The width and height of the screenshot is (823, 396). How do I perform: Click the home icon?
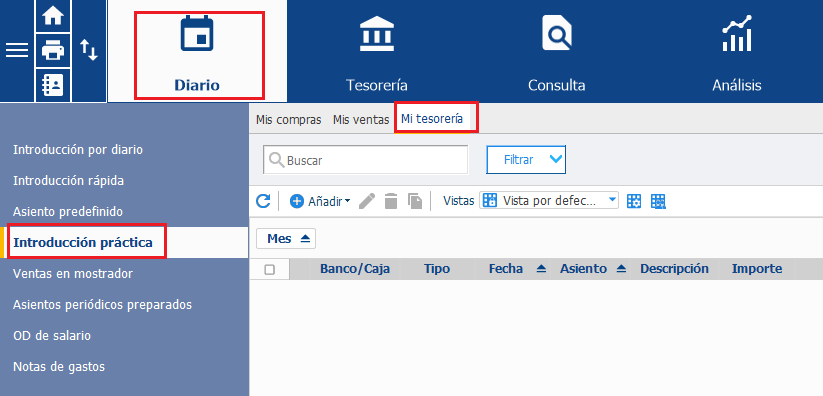coord(52,16)
